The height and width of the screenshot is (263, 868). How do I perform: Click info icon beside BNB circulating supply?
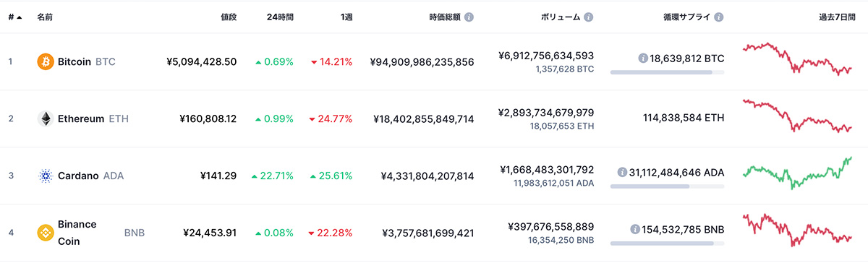634,230
